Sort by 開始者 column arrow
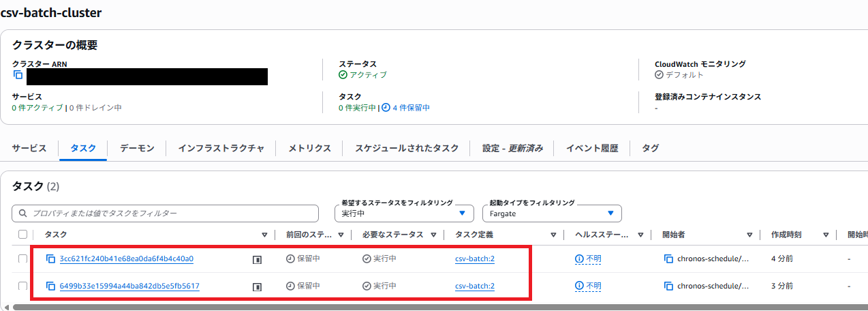This screenshot has height=311, width=868. click(749, 235)
